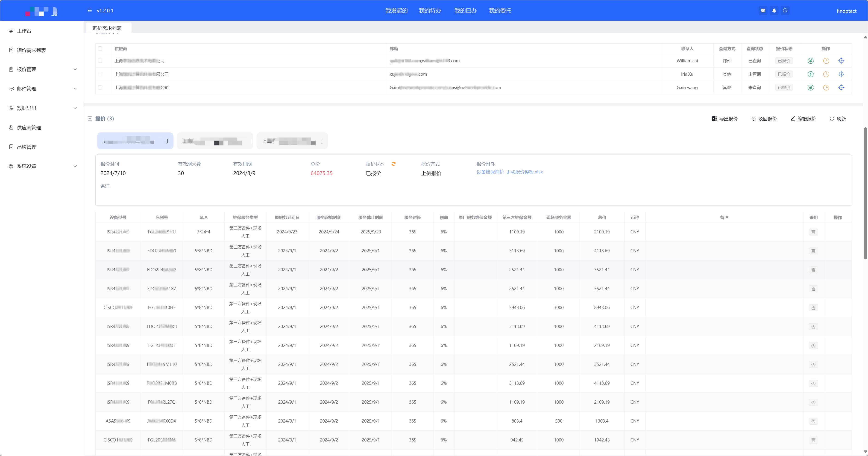Open 设备维保询价-手动报价模板.xlsx attachment link
Screen dimensions: 868x456
(x=509, y=172)
